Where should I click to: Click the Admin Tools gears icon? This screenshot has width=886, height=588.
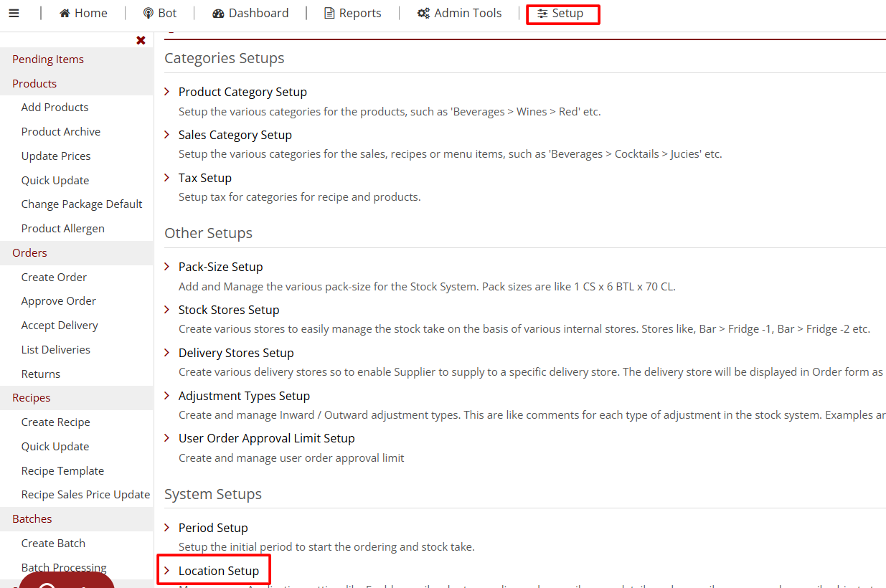pos(424,14)
